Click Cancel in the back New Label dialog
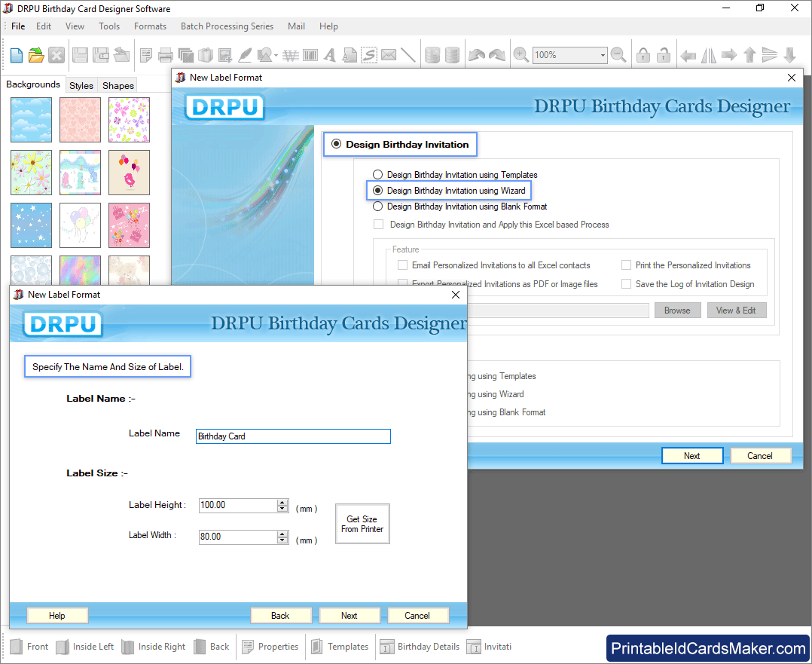This screenshot has height=664, width=812. tap(760, 456)
